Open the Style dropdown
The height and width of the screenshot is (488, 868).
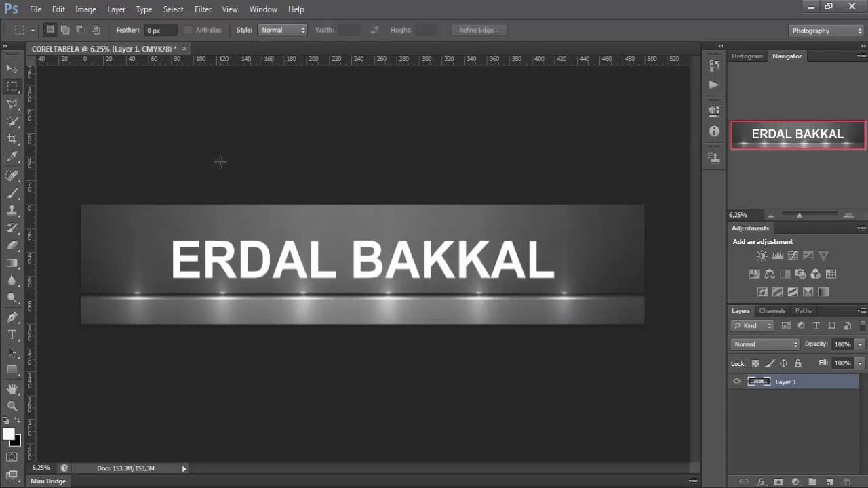[283, 30]
